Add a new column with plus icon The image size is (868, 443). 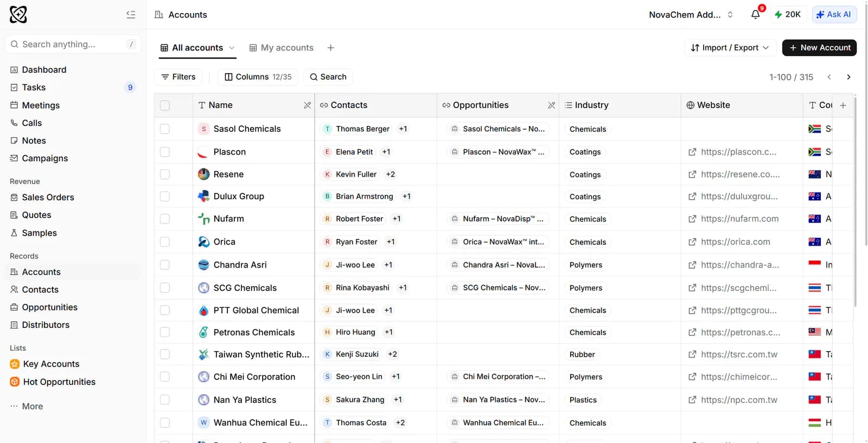point(843,105)
